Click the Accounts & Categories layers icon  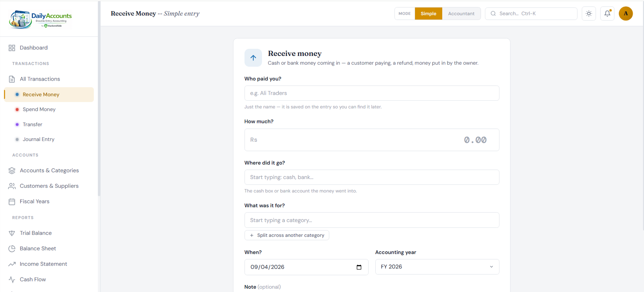pos(12,170)
